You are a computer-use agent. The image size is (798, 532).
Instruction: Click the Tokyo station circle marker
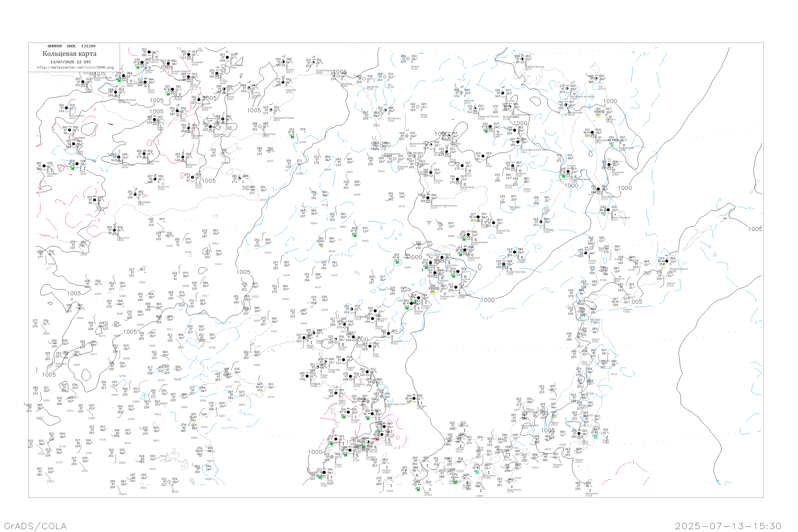tap(579, 434)
